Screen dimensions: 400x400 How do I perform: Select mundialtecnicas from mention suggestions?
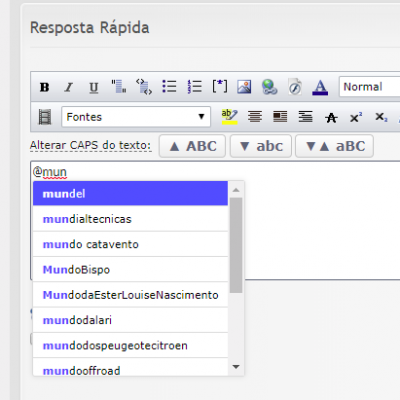coord(130,219)
